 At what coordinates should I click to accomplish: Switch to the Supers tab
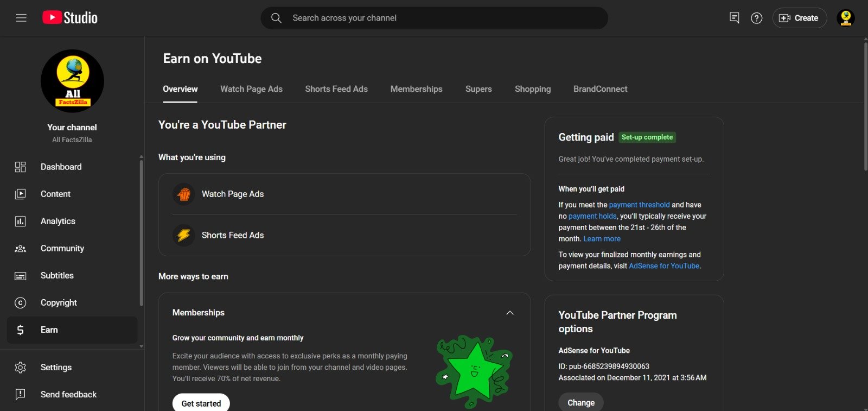point(478,89)
